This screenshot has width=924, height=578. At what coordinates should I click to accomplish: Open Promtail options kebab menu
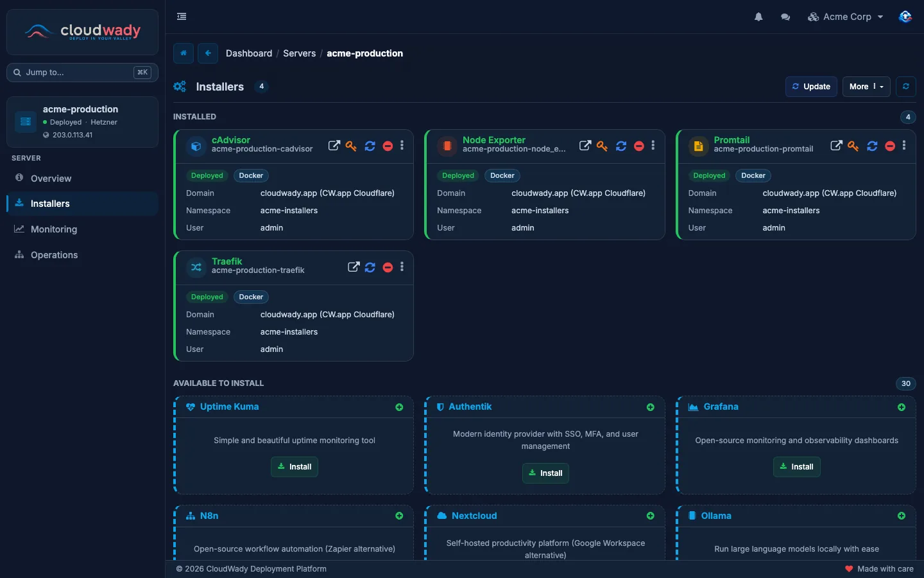click(x=904, y=146)
